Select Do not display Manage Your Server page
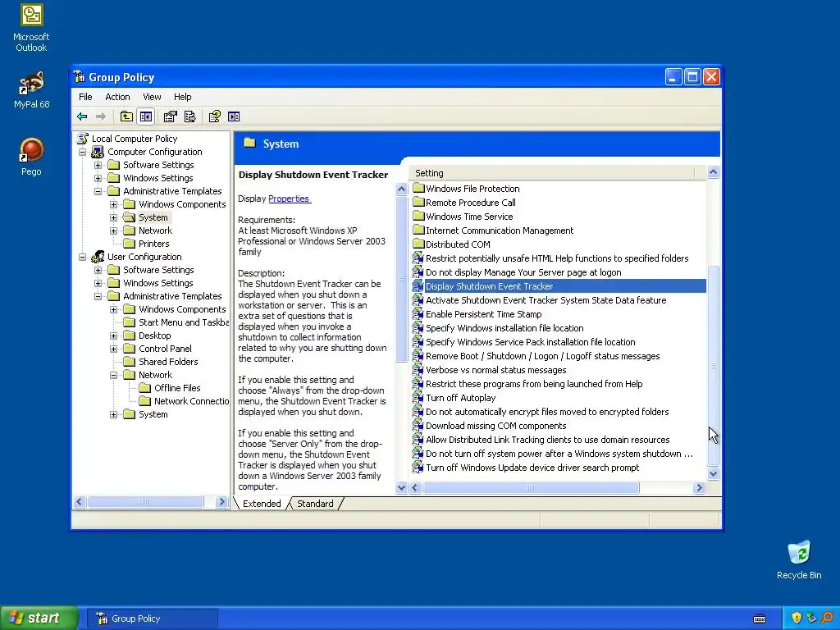The image size is (840, 630). (x=523, y=272)
